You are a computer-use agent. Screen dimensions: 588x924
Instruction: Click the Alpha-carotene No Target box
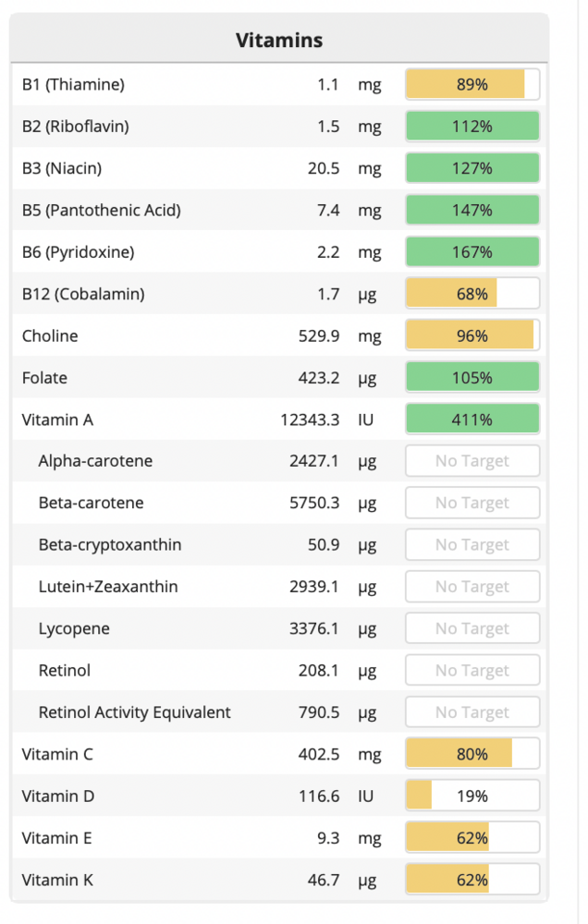pyautogui.click(x=472, y=461)
